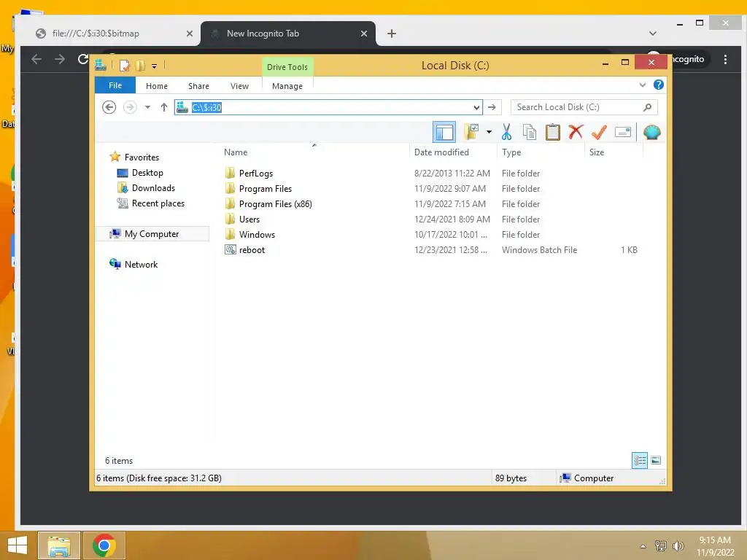Click the folder options toolbar icon
747x560 pixels.
(x=472, y=132)
